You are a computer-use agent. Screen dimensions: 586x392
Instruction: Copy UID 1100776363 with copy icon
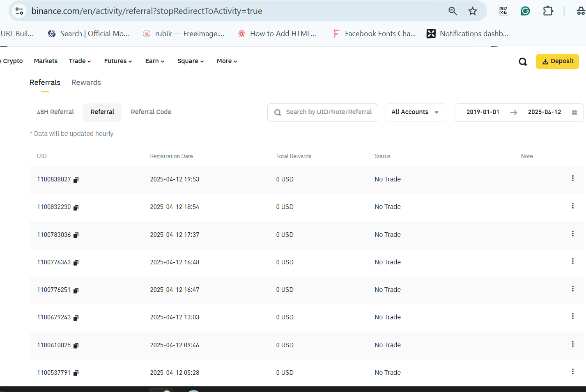click(x=76, y=262)
